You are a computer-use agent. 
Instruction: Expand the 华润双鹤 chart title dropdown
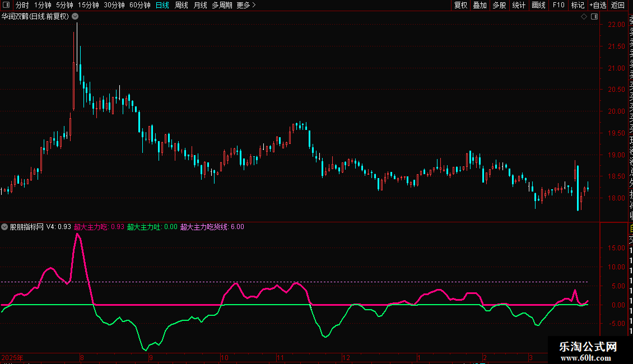[75, 17]
